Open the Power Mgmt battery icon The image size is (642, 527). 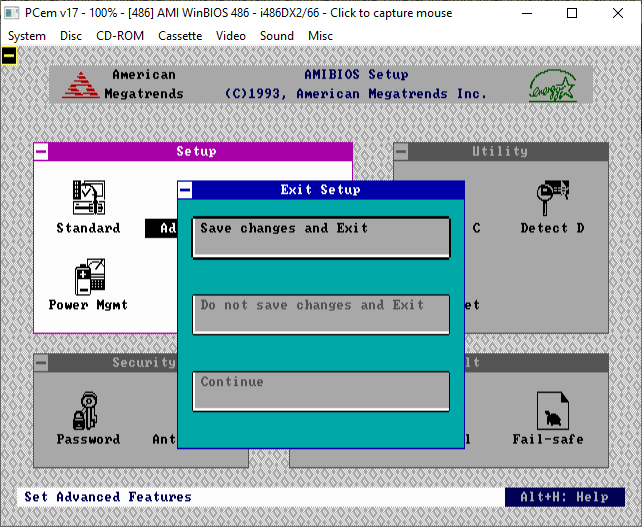click(x=90, y=276)
